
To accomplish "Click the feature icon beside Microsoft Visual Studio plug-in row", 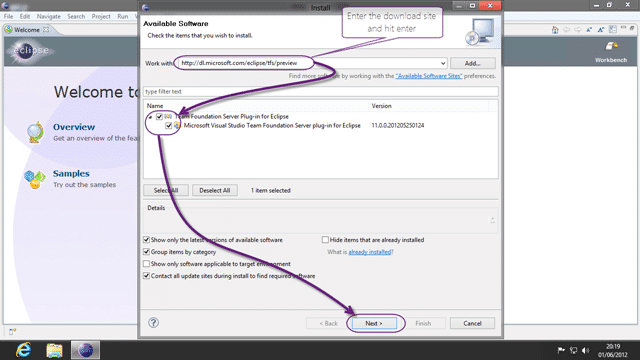I will tap(177, 125).
